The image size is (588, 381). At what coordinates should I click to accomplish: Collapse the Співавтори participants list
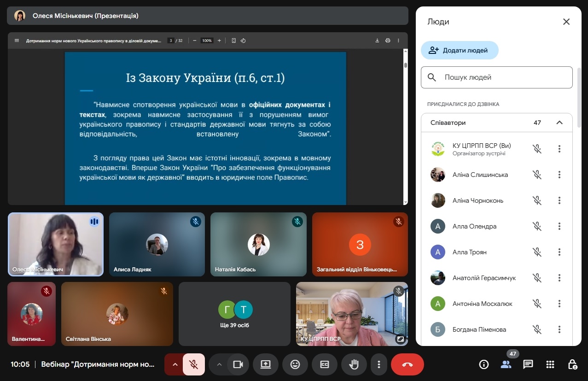click(559, 123)
